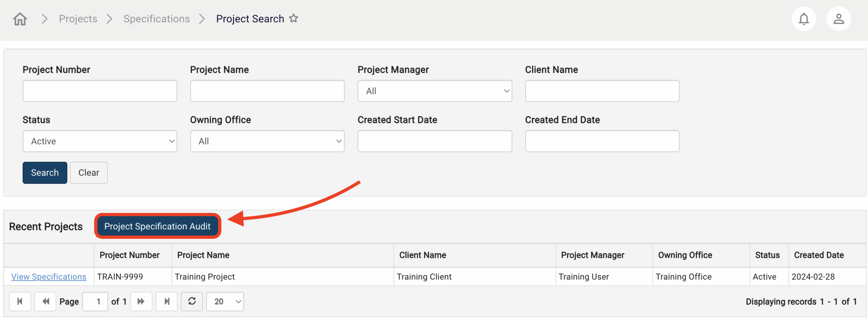Go to first page of results
Viewport: 868px width, 321px height.
pyautogui.click(x=20, y=301)
